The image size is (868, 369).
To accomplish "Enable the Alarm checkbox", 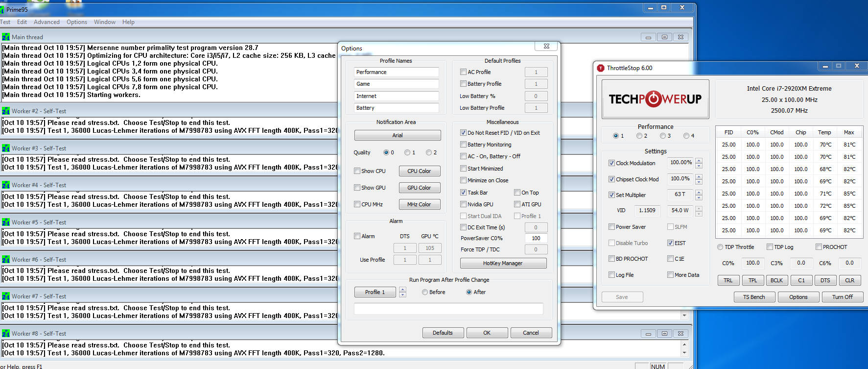I will (x=357, y=236).
